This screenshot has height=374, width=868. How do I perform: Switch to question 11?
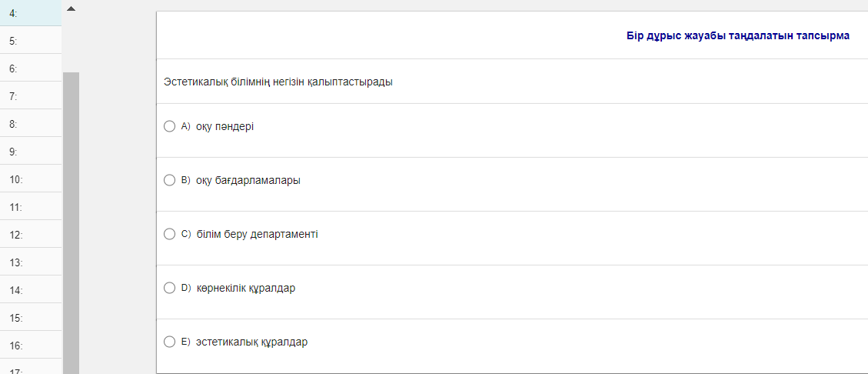click(x=31, y=207)
